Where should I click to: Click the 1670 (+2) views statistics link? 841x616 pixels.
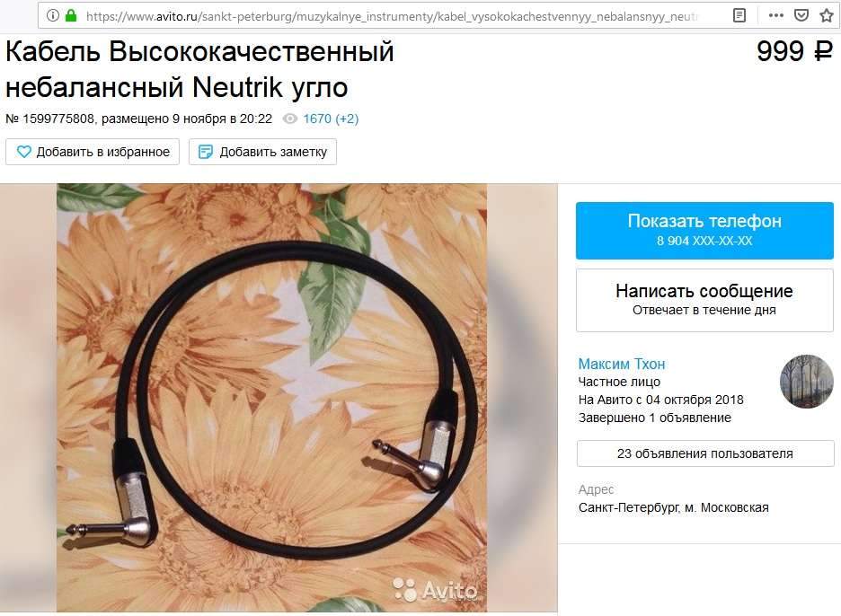click(x=331, y=119)
